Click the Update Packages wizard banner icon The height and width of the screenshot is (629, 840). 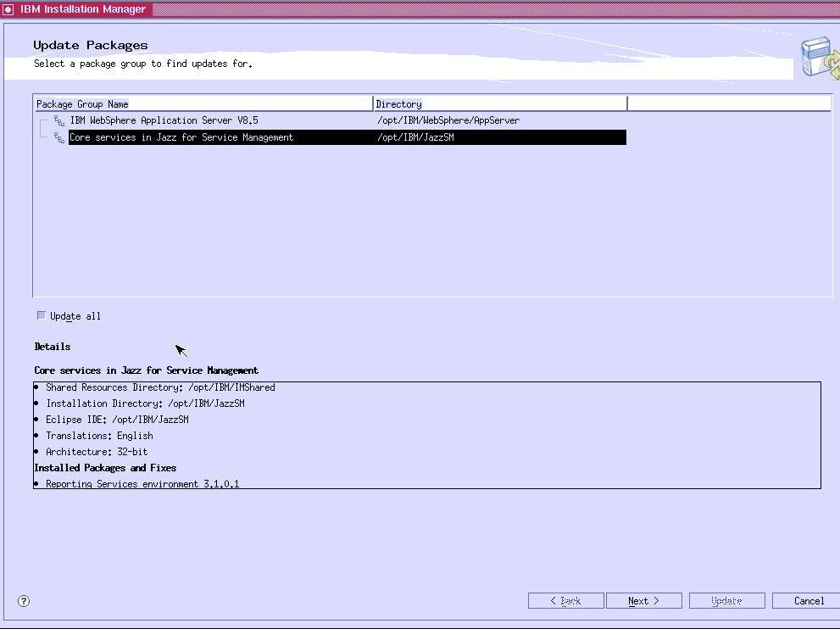(x=821, y=58)
